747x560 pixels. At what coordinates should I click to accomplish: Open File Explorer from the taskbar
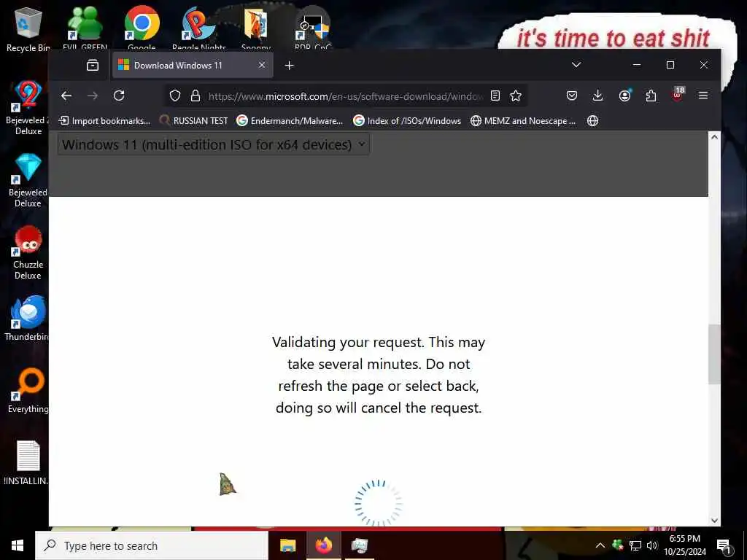point(287,545)
